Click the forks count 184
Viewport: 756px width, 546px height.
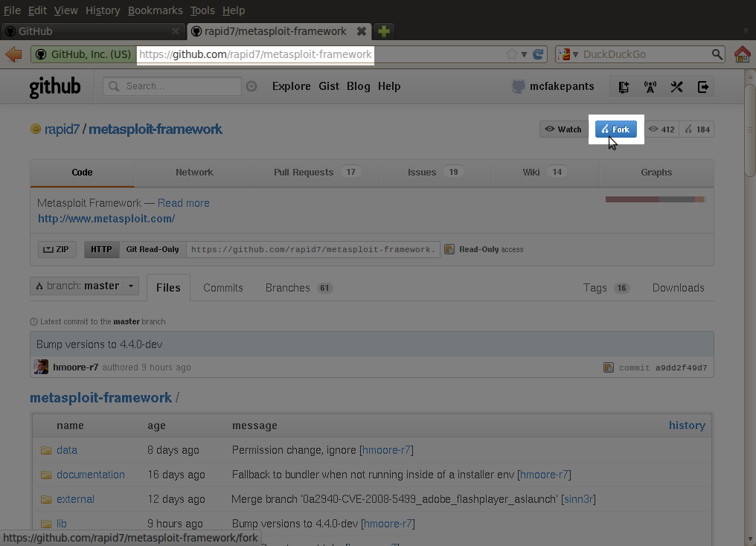[x=697, y=129]
